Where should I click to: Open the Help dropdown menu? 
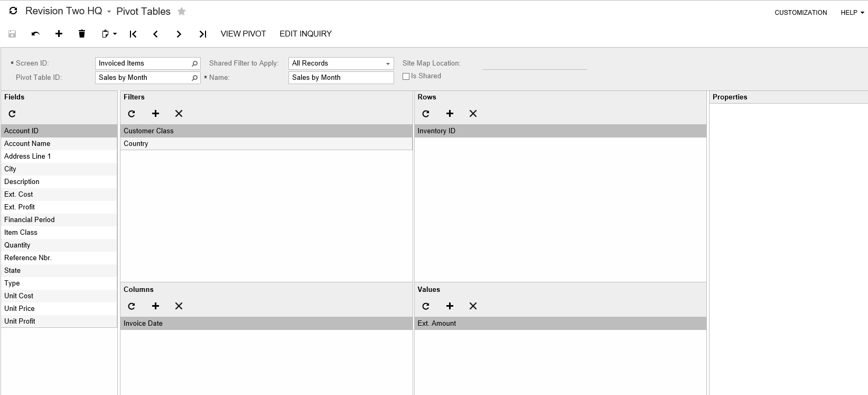coord(852,13)
